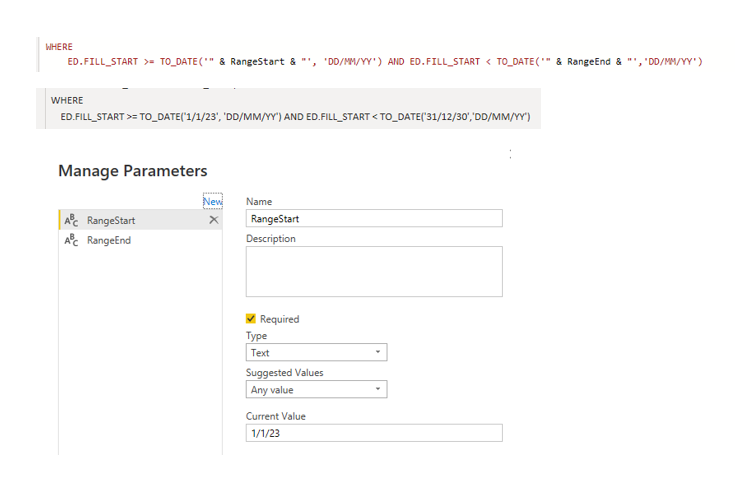Click the black WHERE text in gray block
Screen dimensions: 735x500
67,100
